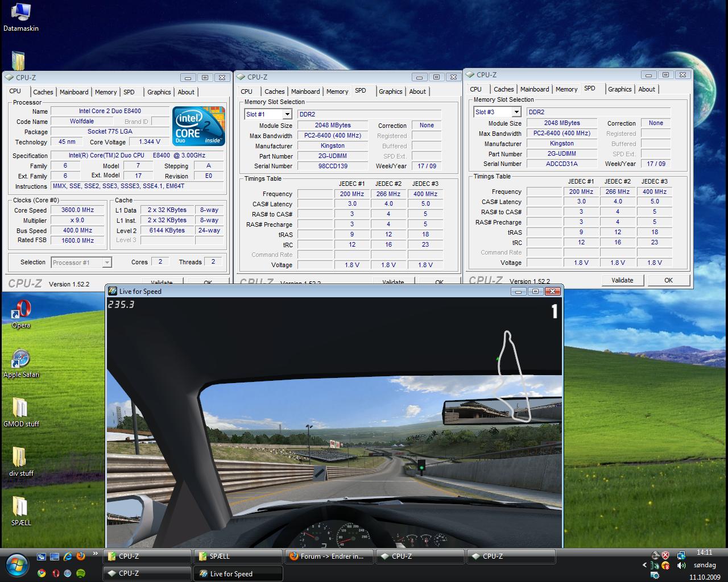The height and width of the screenshot is (582, 728).
Task: Select About tab in middle CPU-Z window
Action: (x=417, y=92)
